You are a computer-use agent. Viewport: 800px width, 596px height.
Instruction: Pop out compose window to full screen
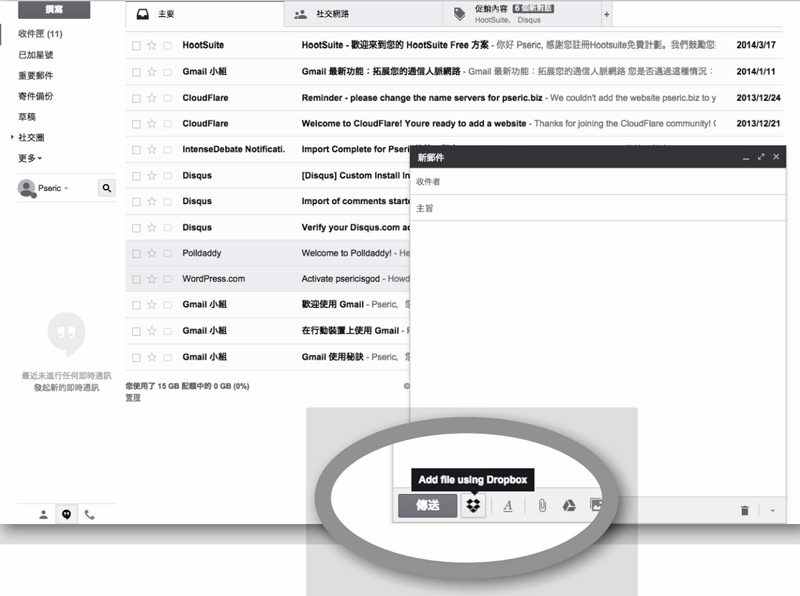tap(761, 157)
